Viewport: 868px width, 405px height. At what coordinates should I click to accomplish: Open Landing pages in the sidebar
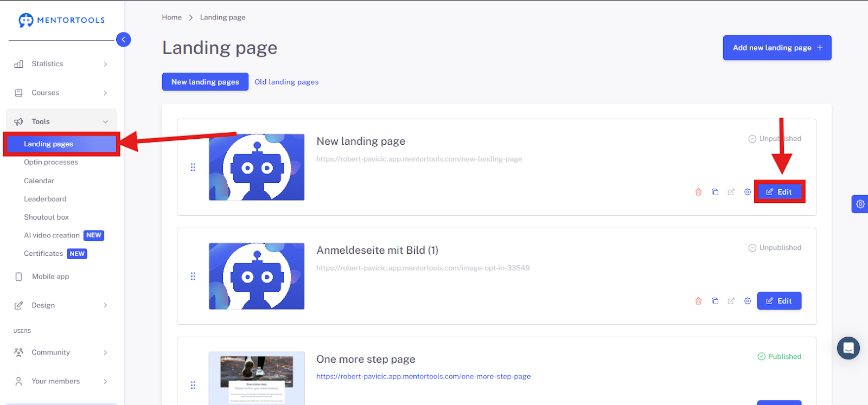(61, 144)
